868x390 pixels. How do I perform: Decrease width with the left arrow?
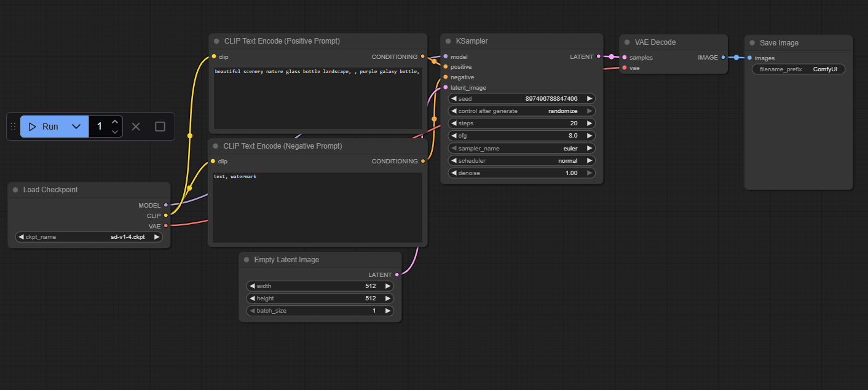252,286
